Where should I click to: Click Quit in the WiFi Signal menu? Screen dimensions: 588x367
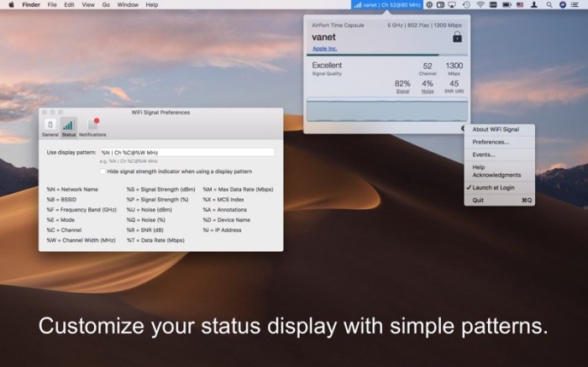pyautogui.click(x=478, y=200)
